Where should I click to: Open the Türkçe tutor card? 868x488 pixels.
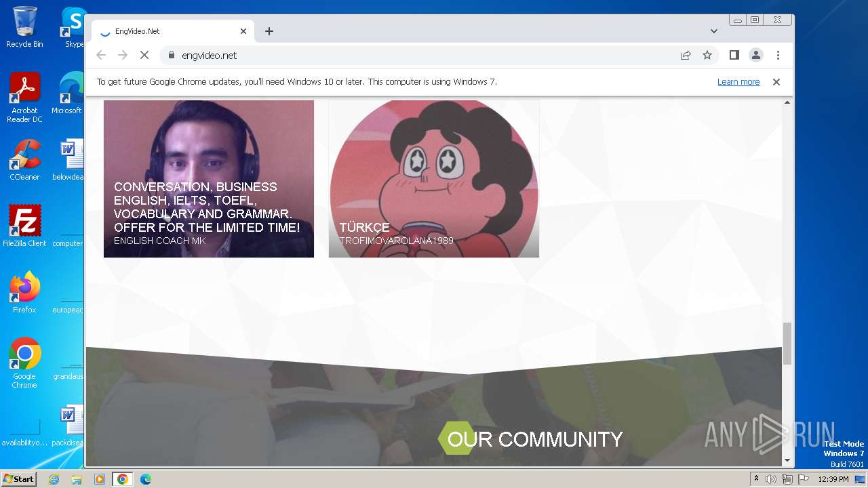point(434,179)
